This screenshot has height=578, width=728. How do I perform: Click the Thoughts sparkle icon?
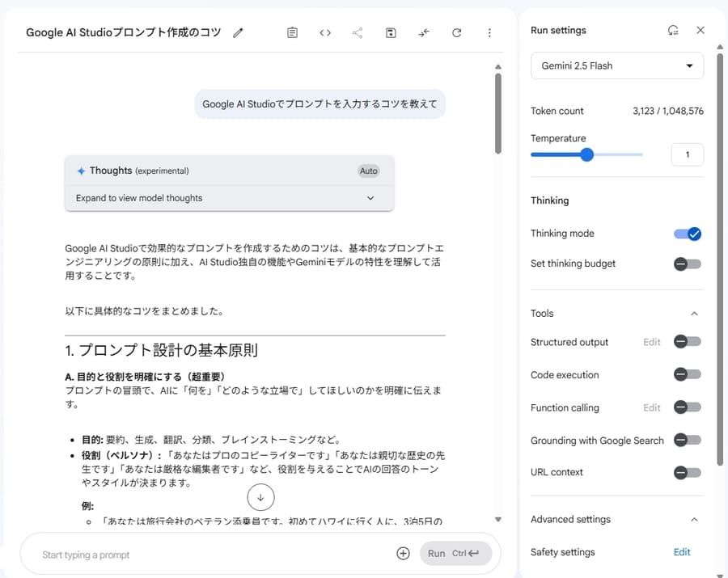coord(81,171)
